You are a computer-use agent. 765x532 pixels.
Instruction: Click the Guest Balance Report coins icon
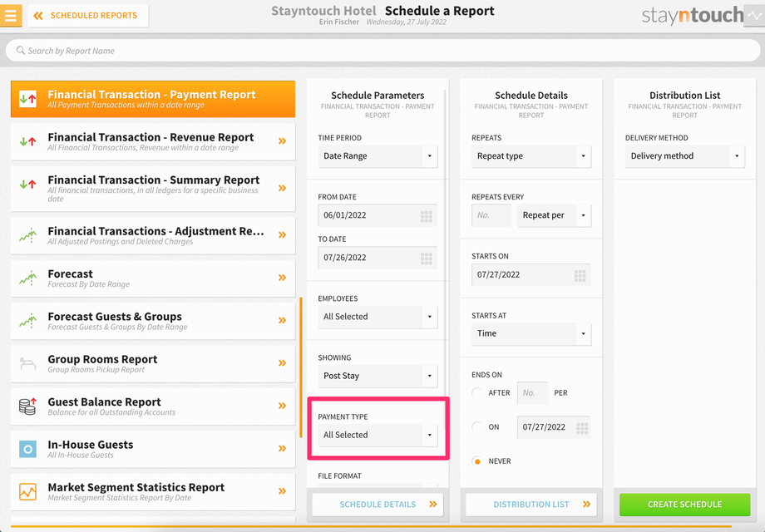point(27,406)
